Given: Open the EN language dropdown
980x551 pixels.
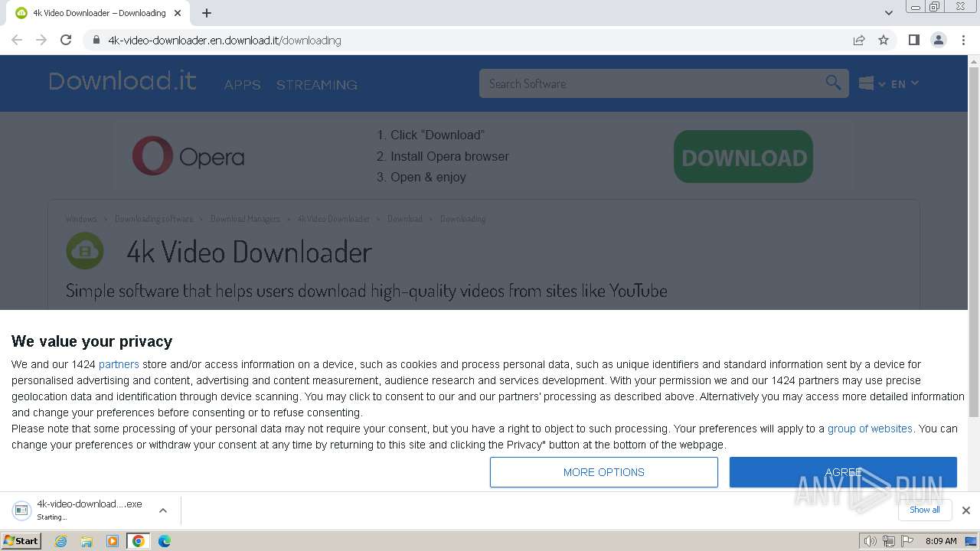Looking at the screenshot, I should coord(904,83).
